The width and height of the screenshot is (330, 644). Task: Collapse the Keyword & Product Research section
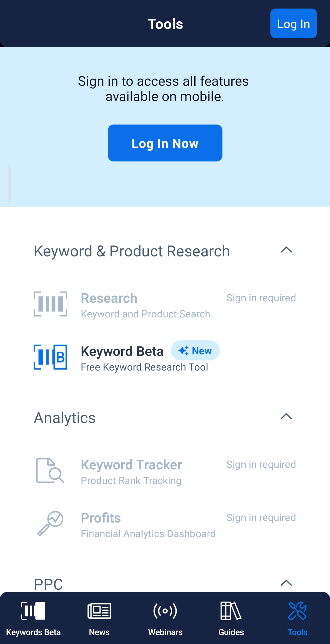(286, 250)
